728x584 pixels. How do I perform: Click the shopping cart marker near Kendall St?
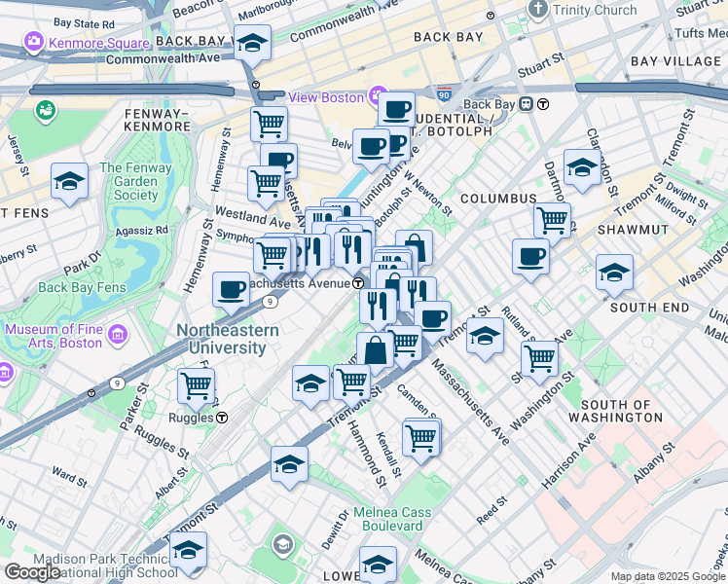tap(421, 439)
